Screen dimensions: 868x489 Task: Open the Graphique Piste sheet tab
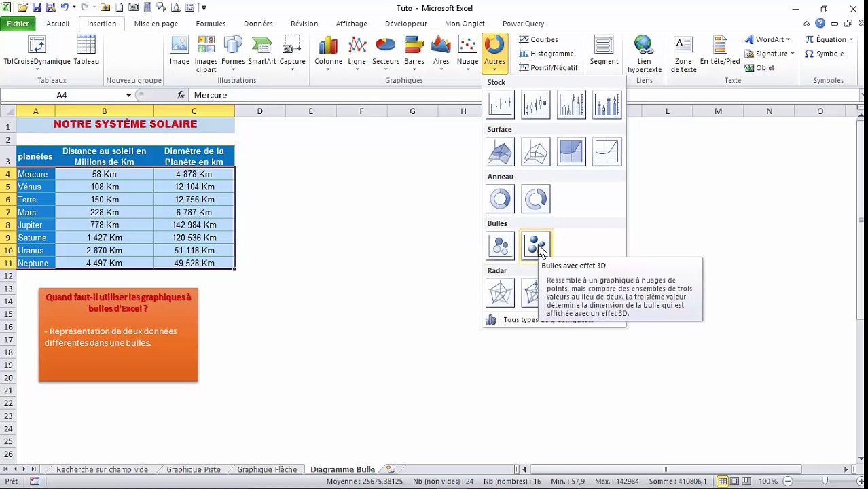pyautogui.click(x=194, y=469)
